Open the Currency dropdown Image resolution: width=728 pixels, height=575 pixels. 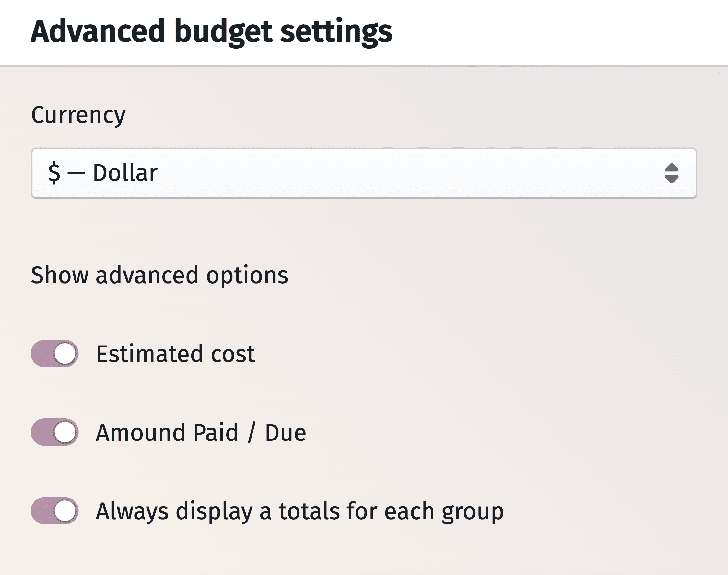(363, 173)
